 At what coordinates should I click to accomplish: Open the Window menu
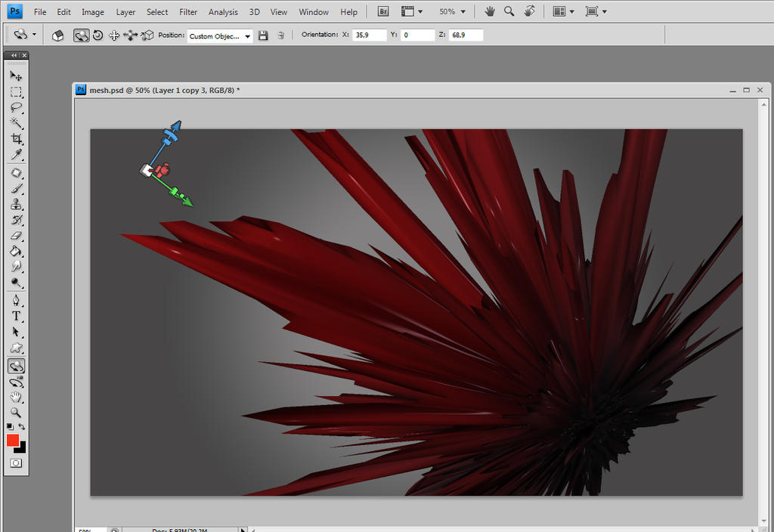coord(314,12)
